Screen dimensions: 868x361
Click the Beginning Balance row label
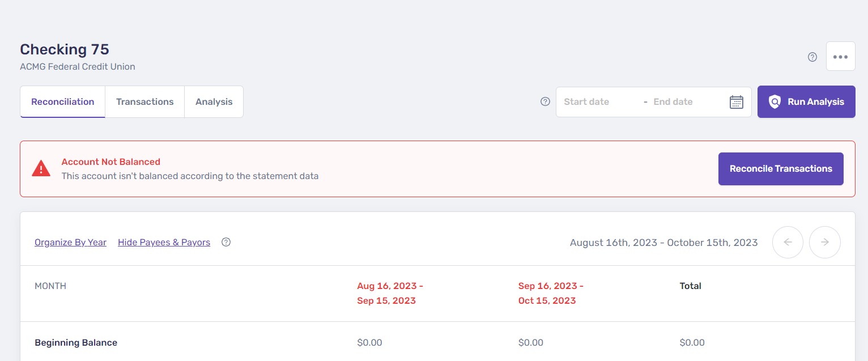[76, 342]
